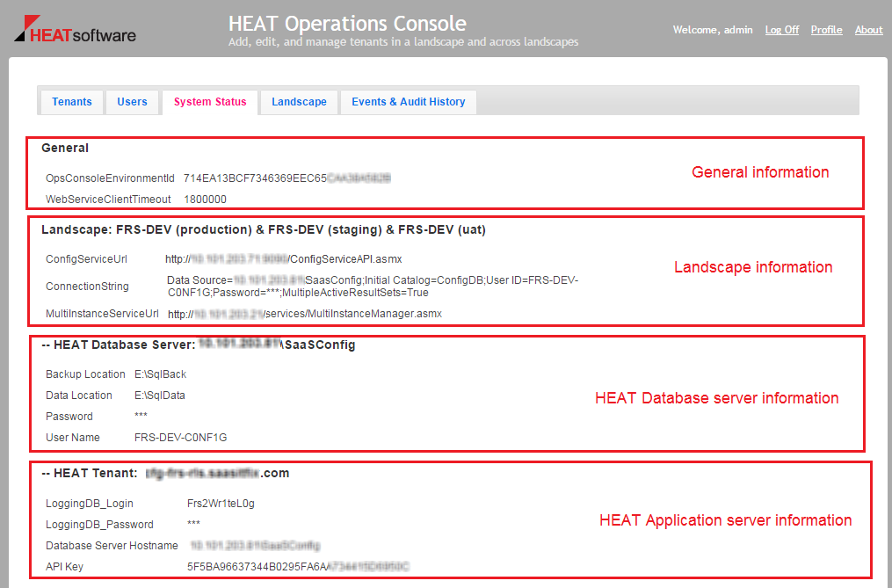
Task: Click the HEAT Tenant heading
Action: (x=165, y=473)
